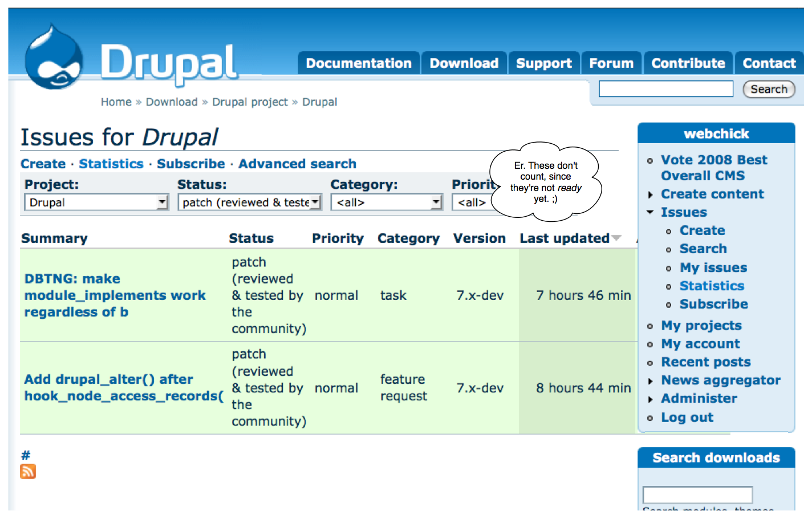Expand Administer arrow

[650, 399]
